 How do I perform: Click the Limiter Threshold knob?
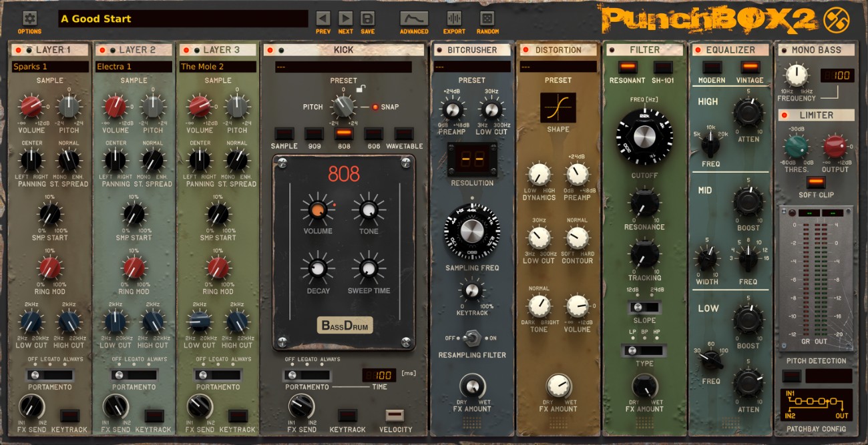coord(797,146)
